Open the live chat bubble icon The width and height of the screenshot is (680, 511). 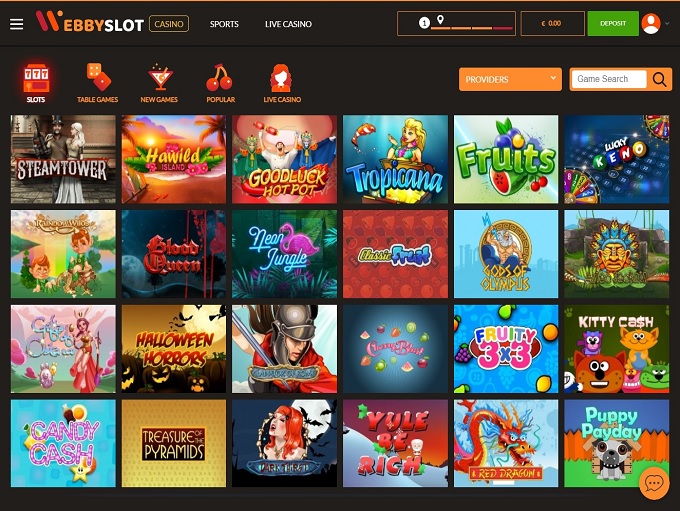pyautogui.click(x=654, y=483)
